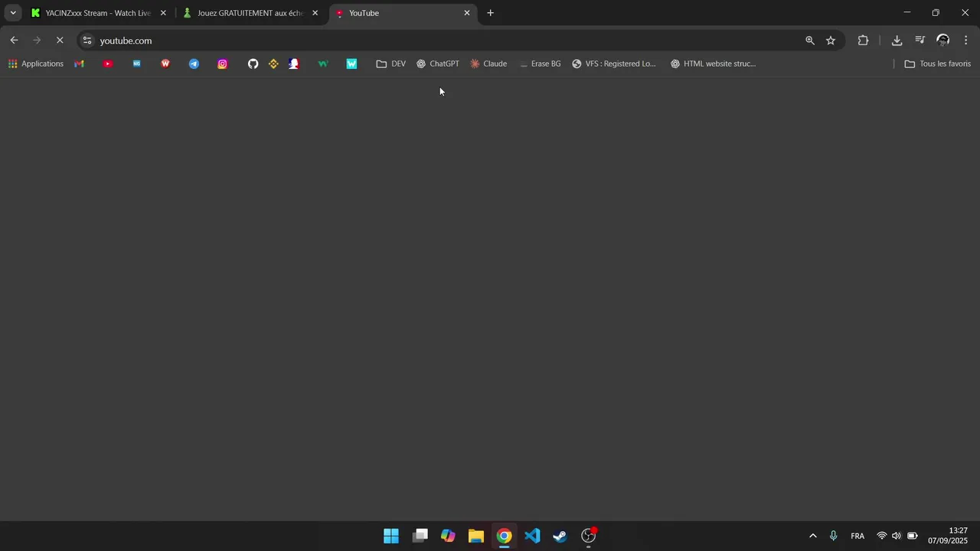Viewport: 980px width, 551px height.
Task: Expand the Tous les favoris folder
Action: point(938,64)
